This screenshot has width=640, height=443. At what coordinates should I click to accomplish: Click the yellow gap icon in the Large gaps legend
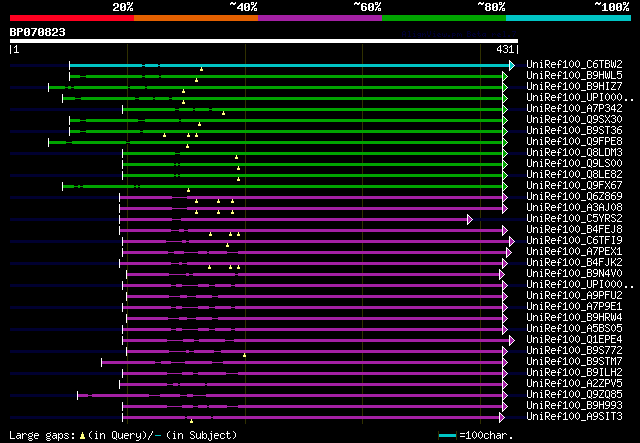(82, 436)
